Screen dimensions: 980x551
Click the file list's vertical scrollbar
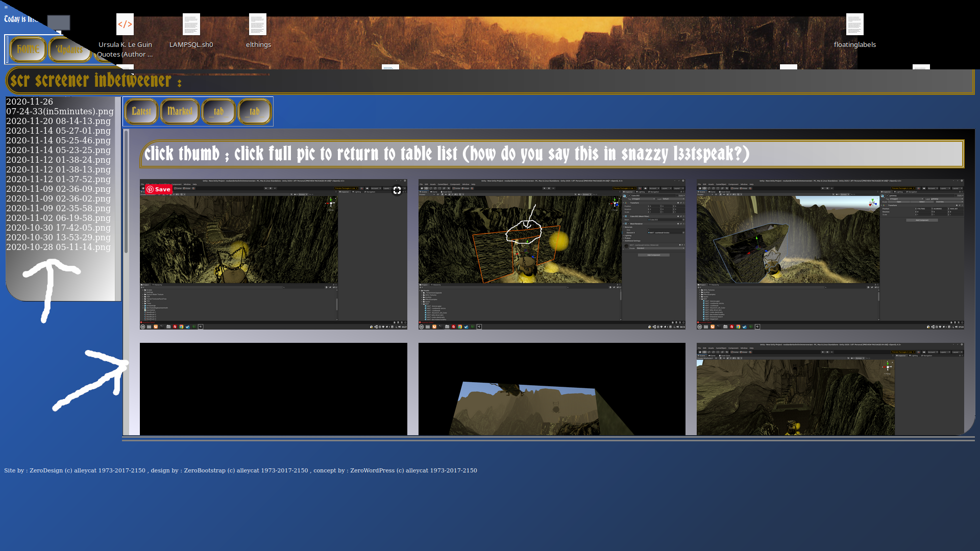pos(118,199)
